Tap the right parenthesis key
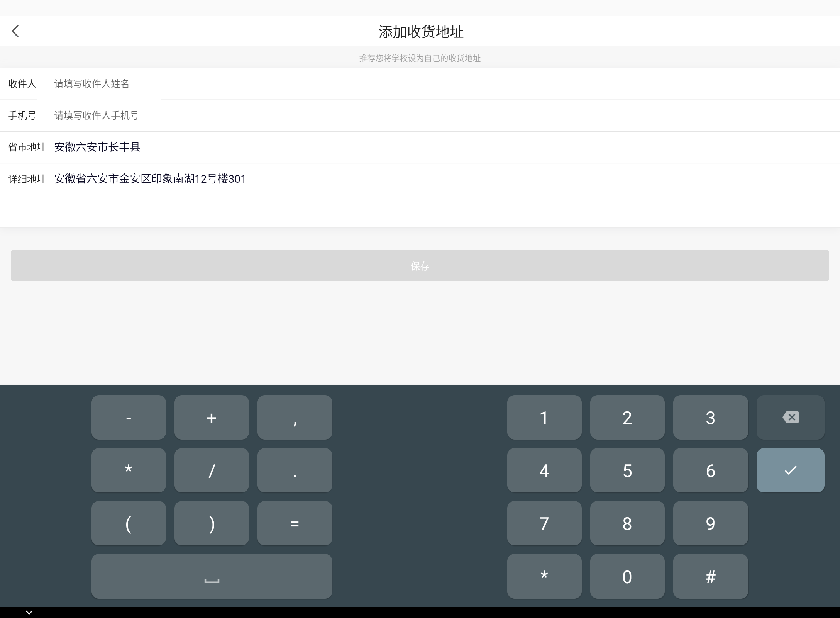840x618 pixels. click(x=212, y=523)
